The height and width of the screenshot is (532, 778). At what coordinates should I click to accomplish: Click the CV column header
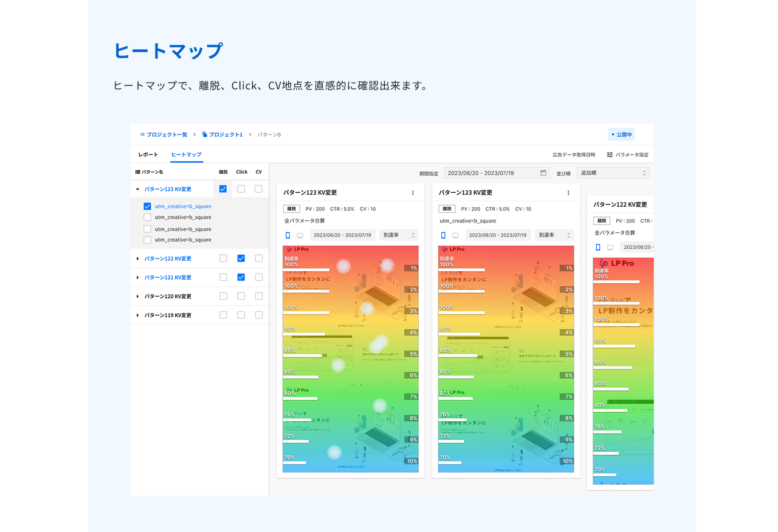pos(259,172)
